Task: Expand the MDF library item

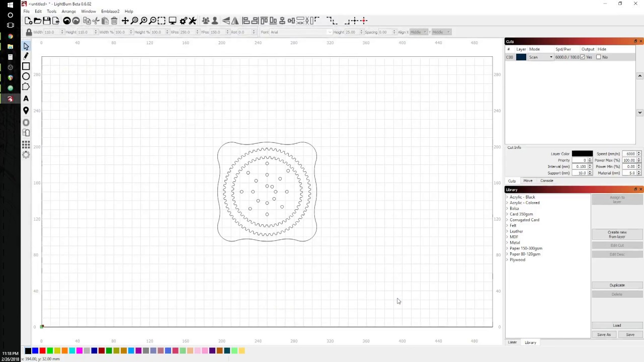Action: (x=507, y=237)
